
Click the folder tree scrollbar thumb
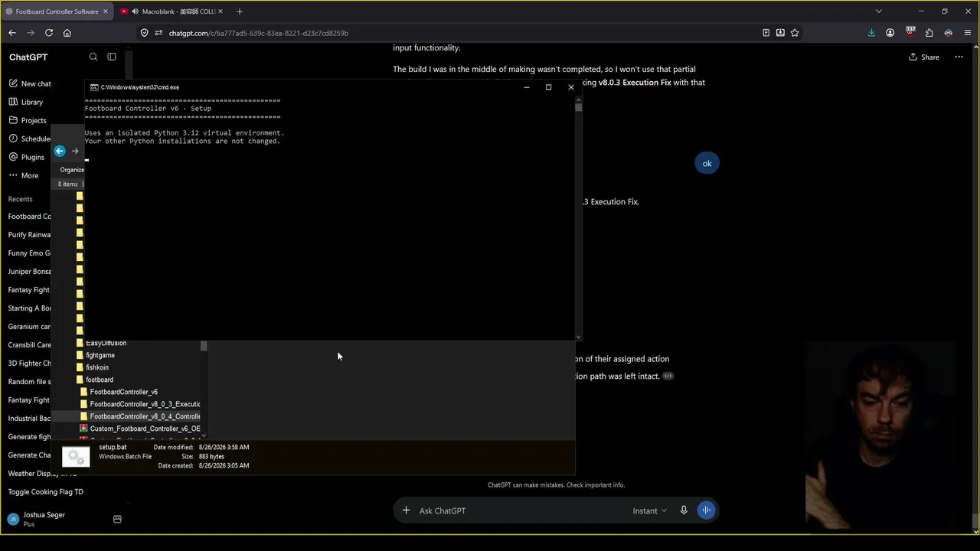click(x=204, y=347)
